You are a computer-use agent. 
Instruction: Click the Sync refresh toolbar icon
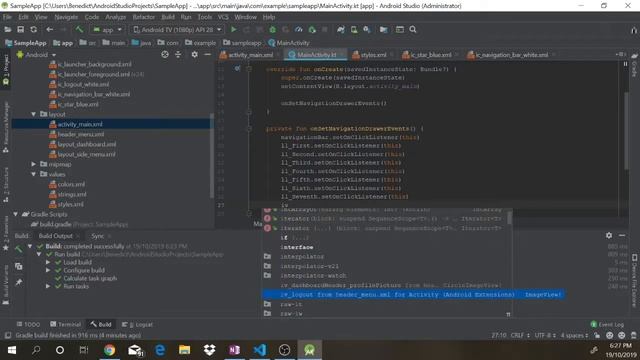tap(33, 30)
